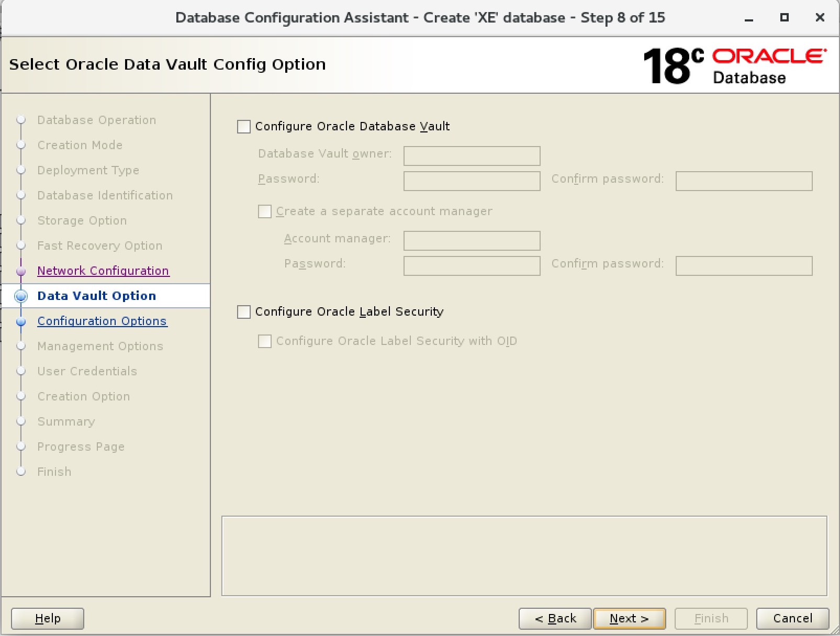Click the Next button
Viewport: 840px width, 636px height.
pyautogui.click(x=629, y=618)
